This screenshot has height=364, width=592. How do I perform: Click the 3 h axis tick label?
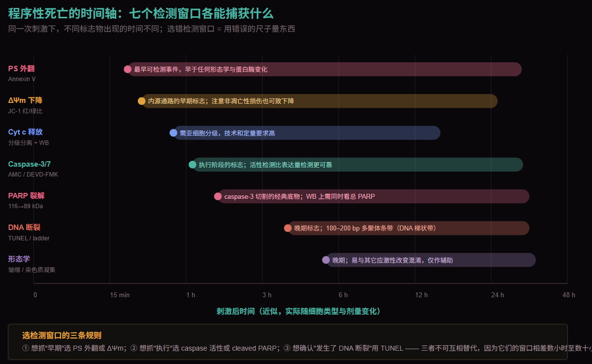click(x=267, y=295)
